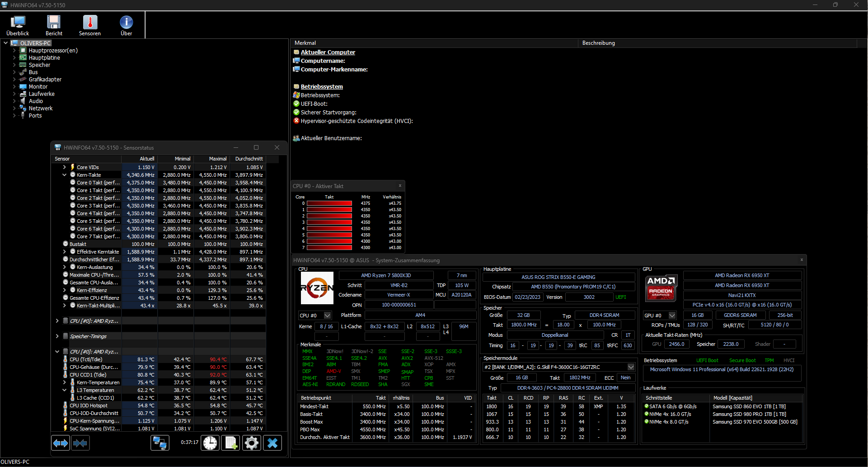Click the red X icon beside Hypervisor-geschützte Codeintegrität
Image resolution: width=868 pixels, height=467 pixels.
coord(296,121)
